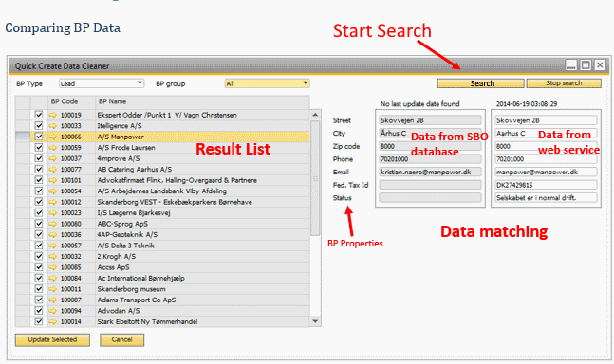Open link arrow for BP 100019

pos(53,115)
